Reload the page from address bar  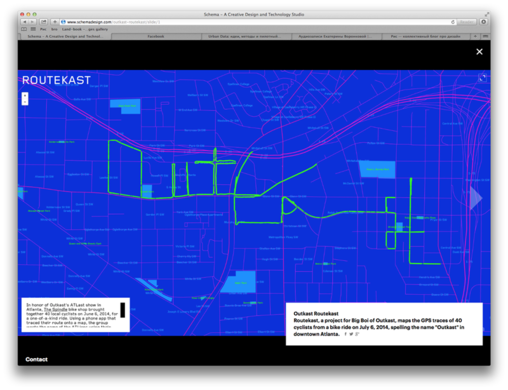tap(452, 22)
